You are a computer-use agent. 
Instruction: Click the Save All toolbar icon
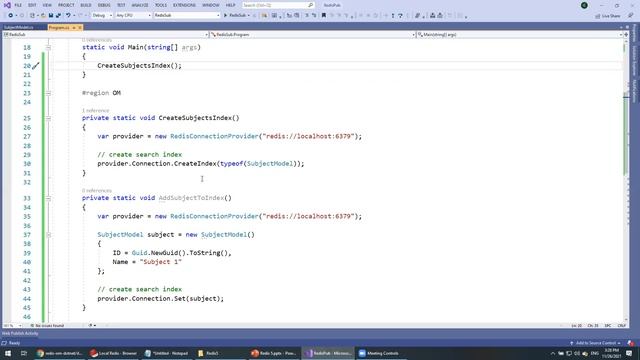point(58,16)
